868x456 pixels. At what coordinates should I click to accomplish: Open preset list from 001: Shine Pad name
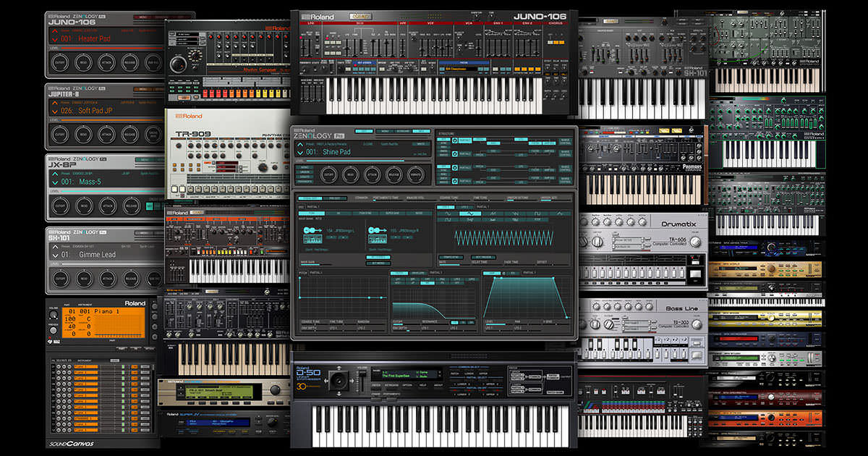[x=328, y=152]
